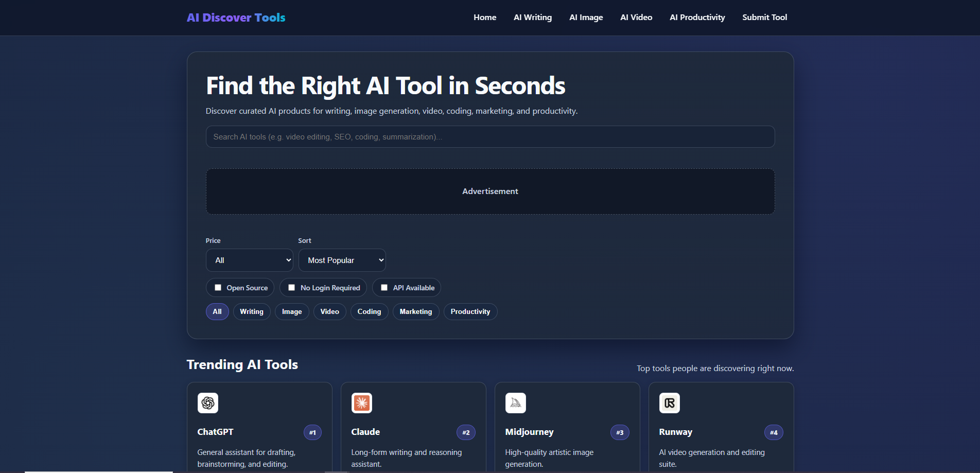
Task: Click the ChatGPT logo icon
Action: pyautogui.click(x=208, y=403)
